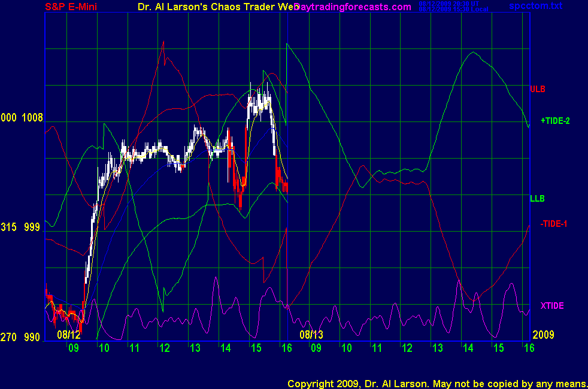The image size is (588, 389).
Task: Select the 14 hour mark for 08/13
Action: [x=467, y=348]
